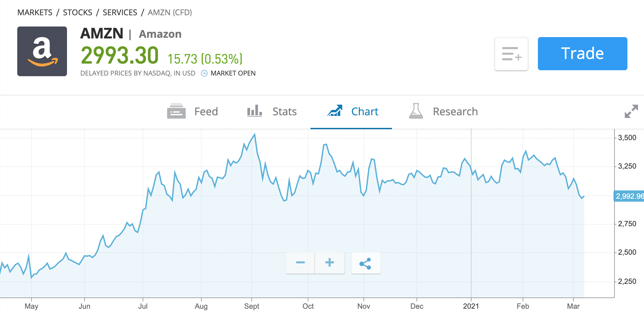Click the Jun x-axis label
The height and width of the screenshot is (316, 644).
click(x=85, y=306)
